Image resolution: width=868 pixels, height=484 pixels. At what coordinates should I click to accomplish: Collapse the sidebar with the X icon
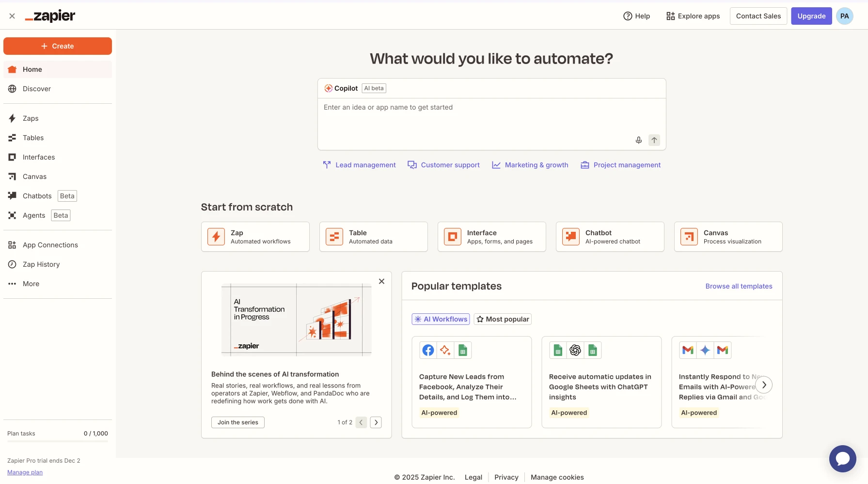12,16
